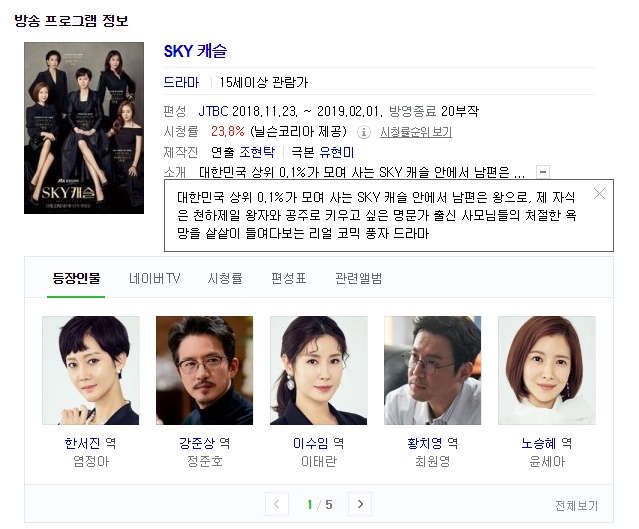Screen dimensions: 639x529
Task: Switch to the 관련앨범 tab
Action: [358, 278]
